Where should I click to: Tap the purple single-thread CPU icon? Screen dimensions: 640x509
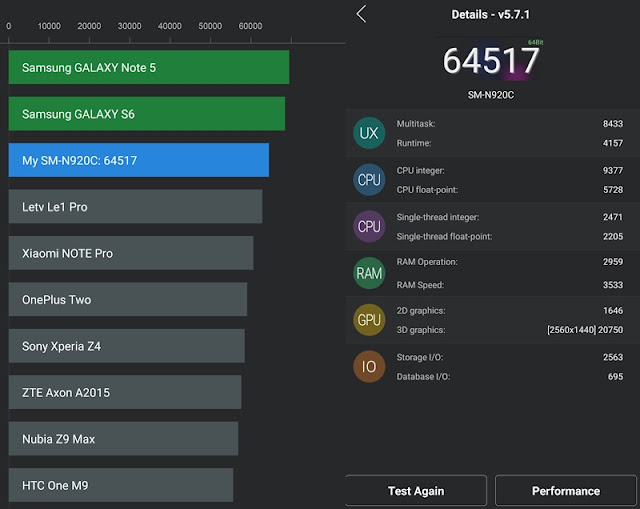click(369, 226)
